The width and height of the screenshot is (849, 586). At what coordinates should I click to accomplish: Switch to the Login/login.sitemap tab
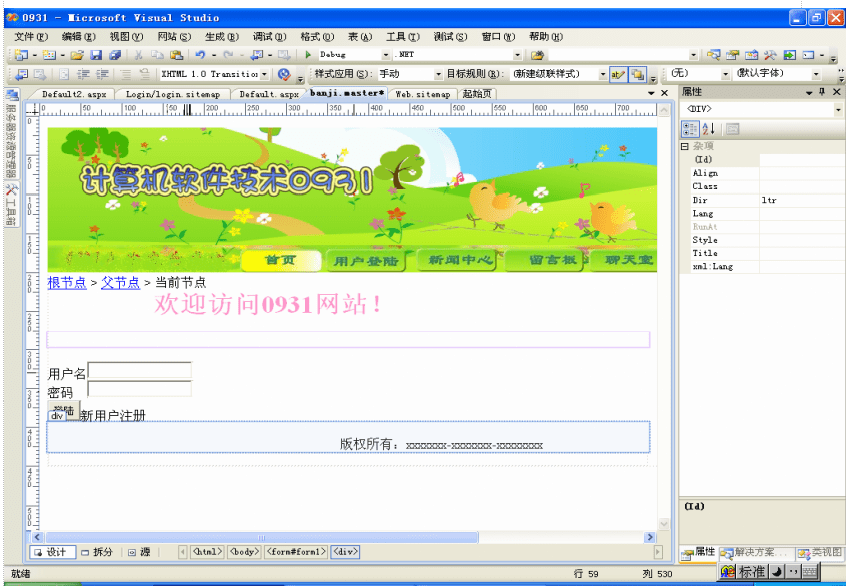pyautogui.click(x=173, y=94)
